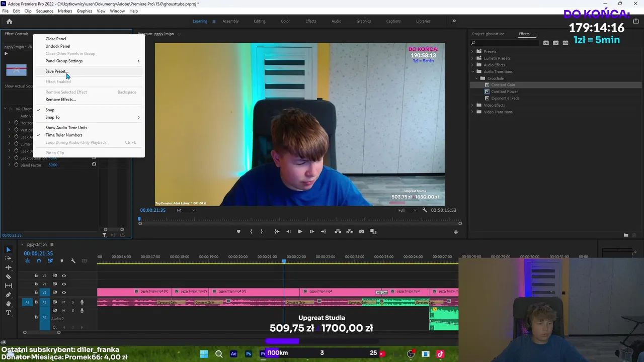Screen dimensions: 644x362
Task: Play the program monitor
Action: [300, 232]
